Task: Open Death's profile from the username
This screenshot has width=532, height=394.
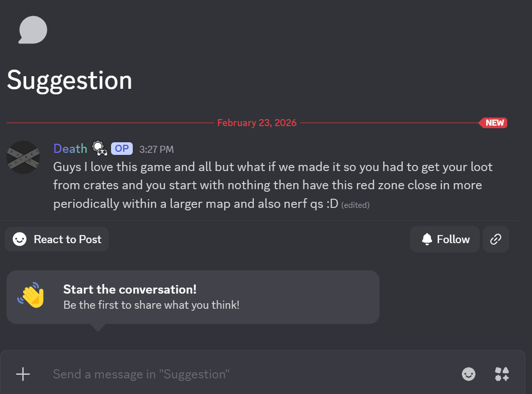Action: (x=70, y=148)
